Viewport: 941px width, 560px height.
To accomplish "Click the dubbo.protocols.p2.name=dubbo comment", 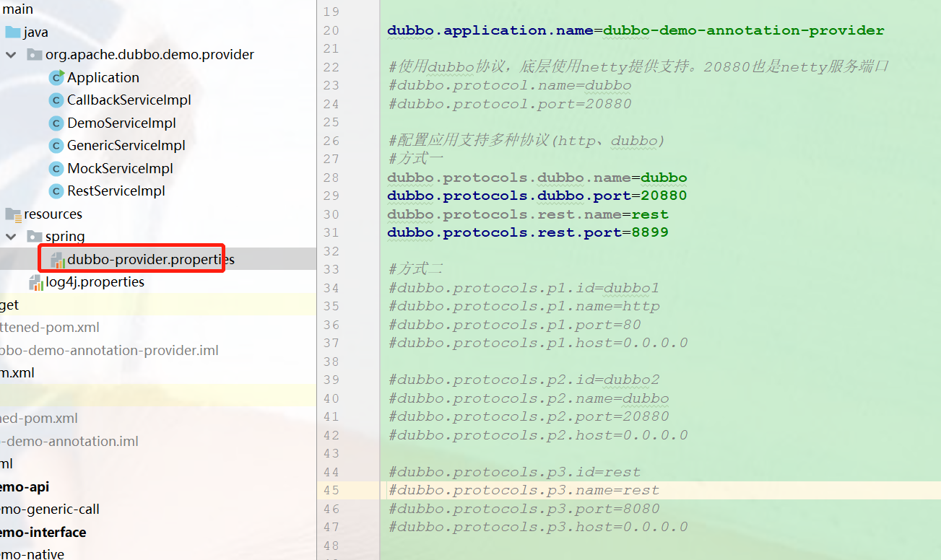I will point(529,398).
